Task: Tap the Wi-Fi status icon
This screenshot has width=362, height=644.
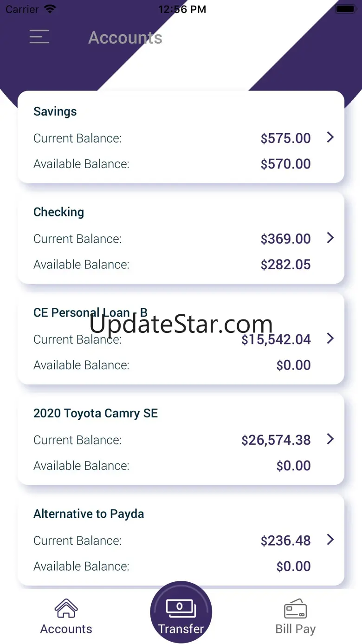Action: coord(50,9)
